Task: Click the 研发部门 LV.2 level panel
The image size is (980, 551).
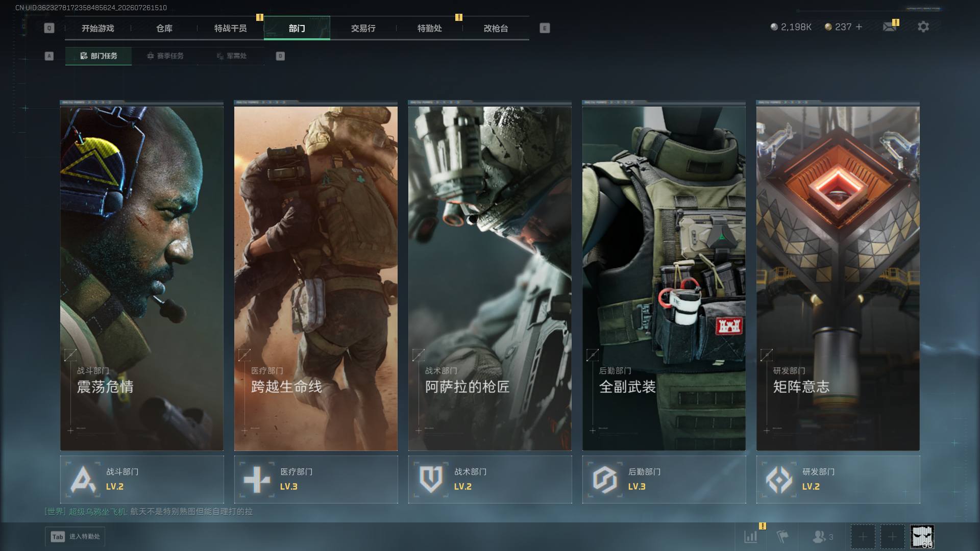Action: click(838, 480)
